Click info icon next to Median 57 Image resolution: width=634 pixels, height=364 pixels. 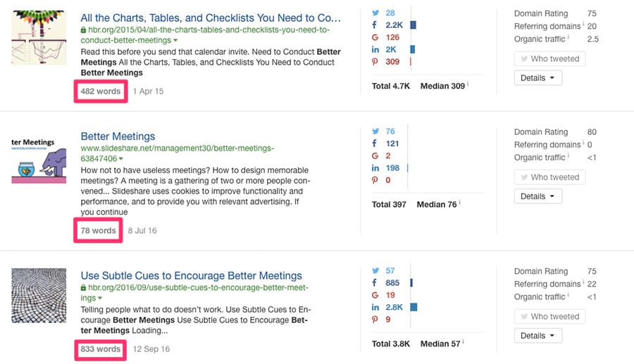(x=463, y=341)
